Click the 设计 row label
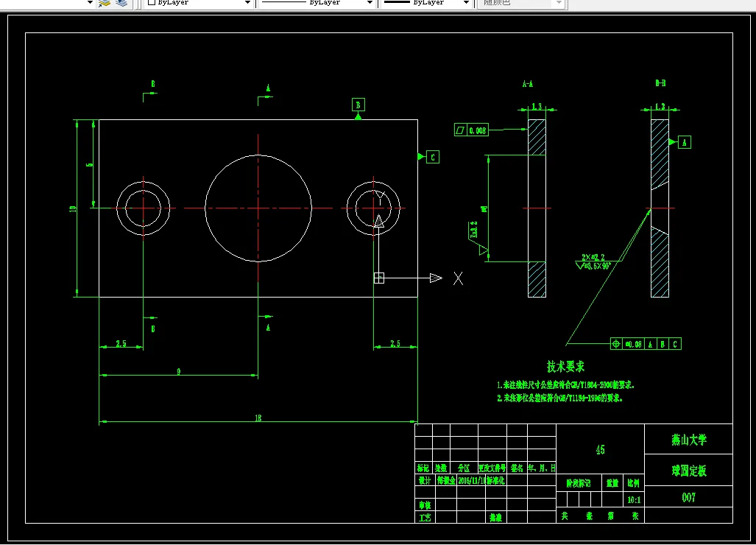The width and height of the screenshot is (756, 545). tap(425, 480)
